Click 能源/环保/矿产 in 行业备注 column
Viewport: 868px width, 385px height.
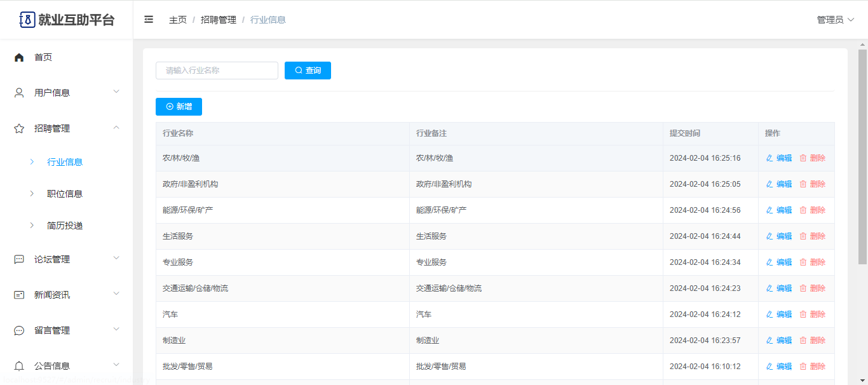pyautogui.click(x=442, y=210)
